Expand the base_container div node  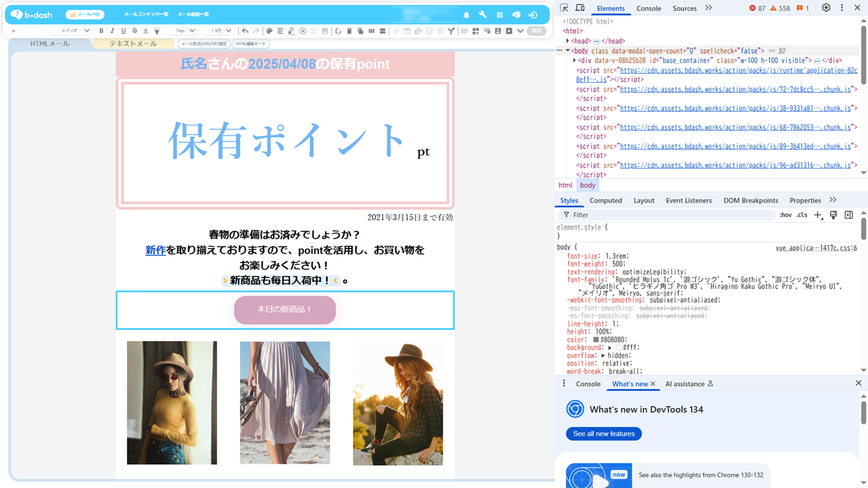(575, 60)
